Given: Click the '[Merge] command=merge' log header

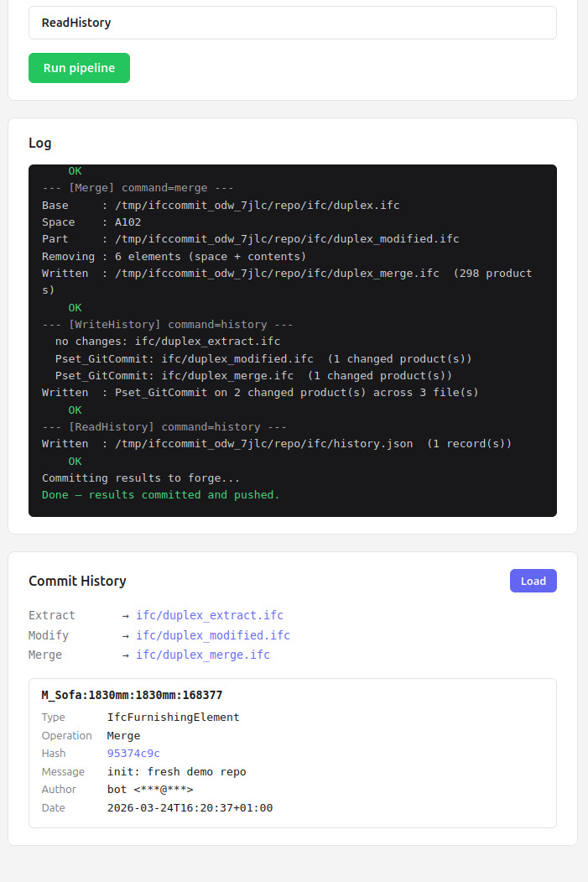Looking at the screenshot, I should pyautogui.click(x=138, y=188).
